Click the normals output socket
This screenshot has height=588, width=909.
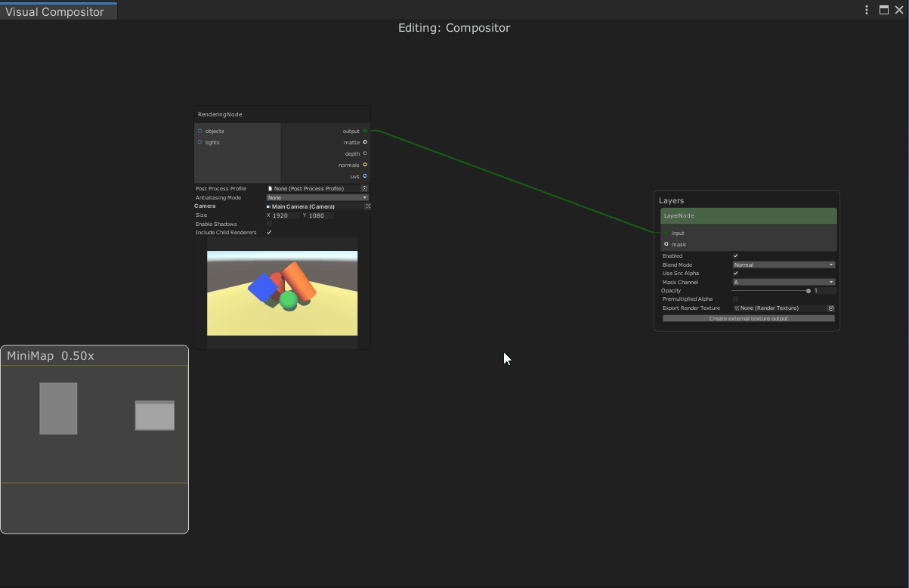(x=364, y=165)
